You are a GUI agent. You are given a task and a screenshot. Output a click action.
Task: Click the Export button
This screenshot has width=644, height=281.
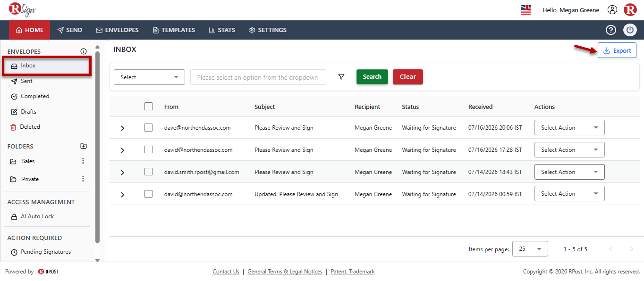[x=617, y=50]
